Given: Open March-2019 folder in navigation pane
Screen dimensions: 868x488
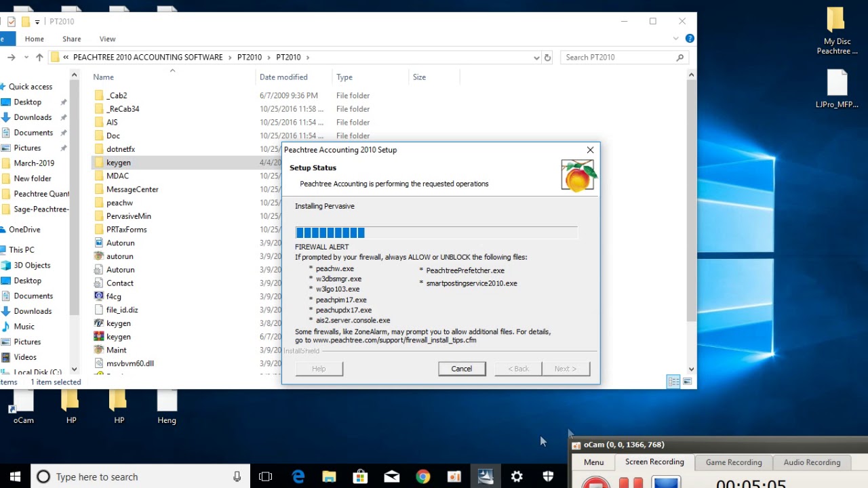Looking at the screenshot, I should (x=34, y=163).
